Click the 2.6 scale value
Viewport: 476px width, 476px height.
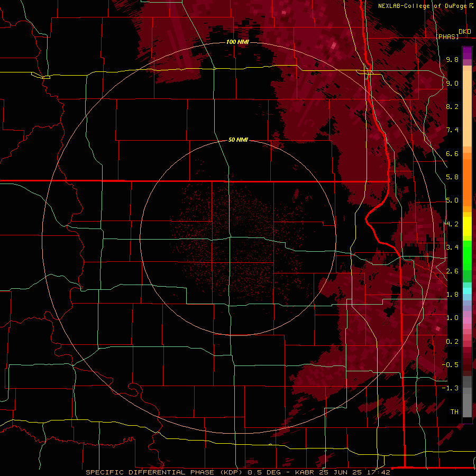452,271
